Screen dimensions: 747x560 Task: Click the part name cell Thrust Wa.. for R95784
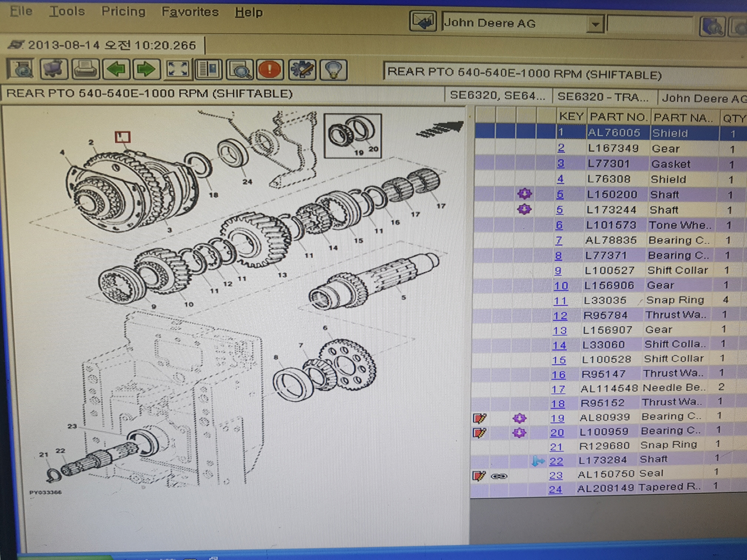[675, 315]
